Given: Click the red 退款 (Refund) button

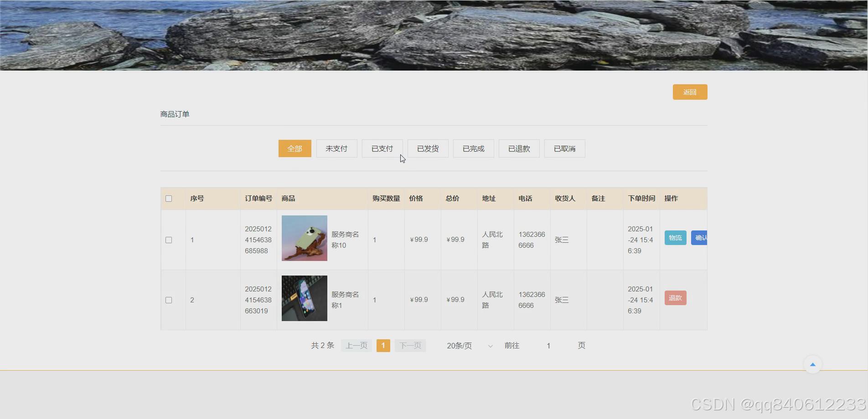Looking at the screenshot, I should (x=675, y=297).
